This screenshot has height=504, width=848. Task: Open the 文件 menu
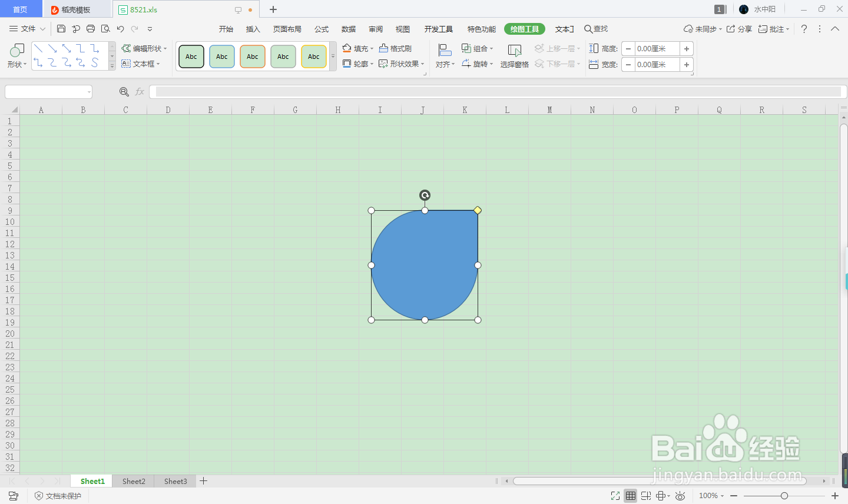pyautogui.click(x=27, y=29)
